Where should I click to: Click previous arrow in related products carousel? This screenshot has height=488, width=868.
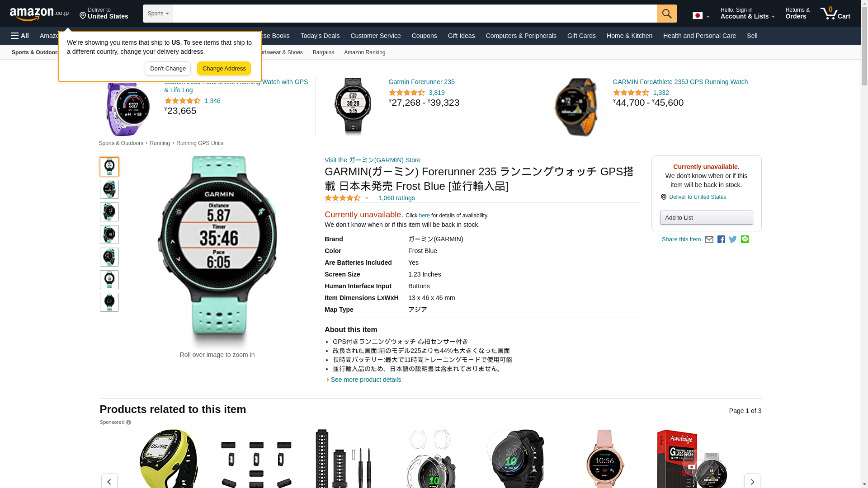[x=109, y=482]
